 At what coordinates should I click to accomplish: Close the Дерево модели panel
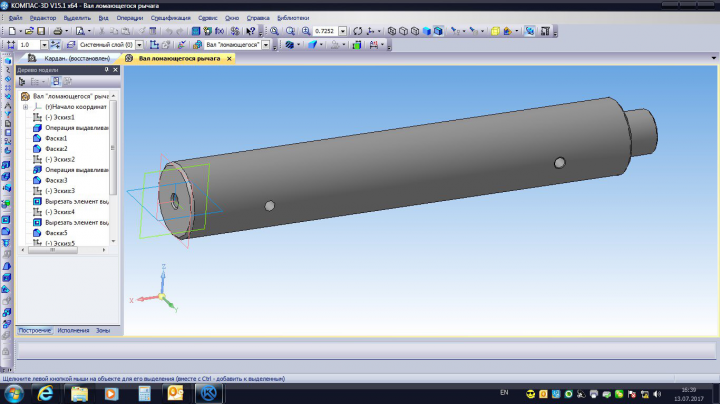(x=115, y=70)
